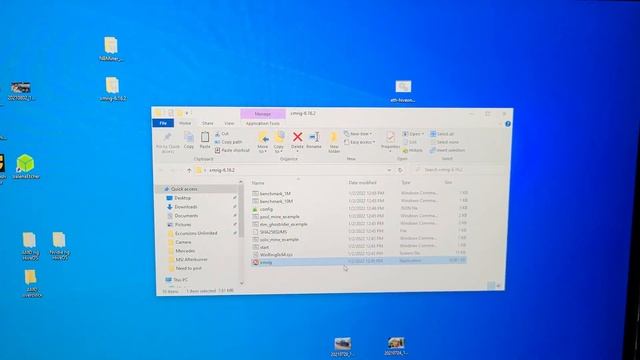The width and height of the screenshot is (640, 360).
Task: Click the pink Manage contextual tab
Action: (262, 113)
